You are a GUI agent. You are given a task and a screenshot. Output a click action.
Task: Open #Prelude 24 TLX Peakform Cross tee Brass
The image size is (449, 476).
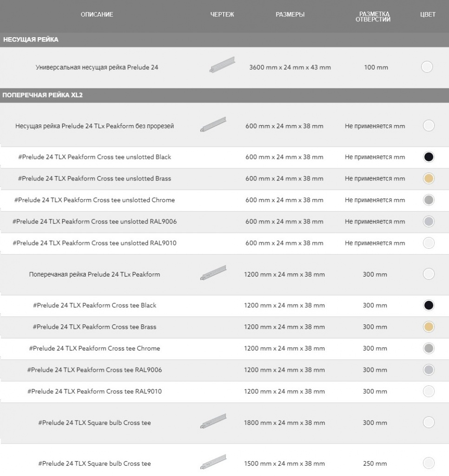pyautogui.click(x=94, y=327)
